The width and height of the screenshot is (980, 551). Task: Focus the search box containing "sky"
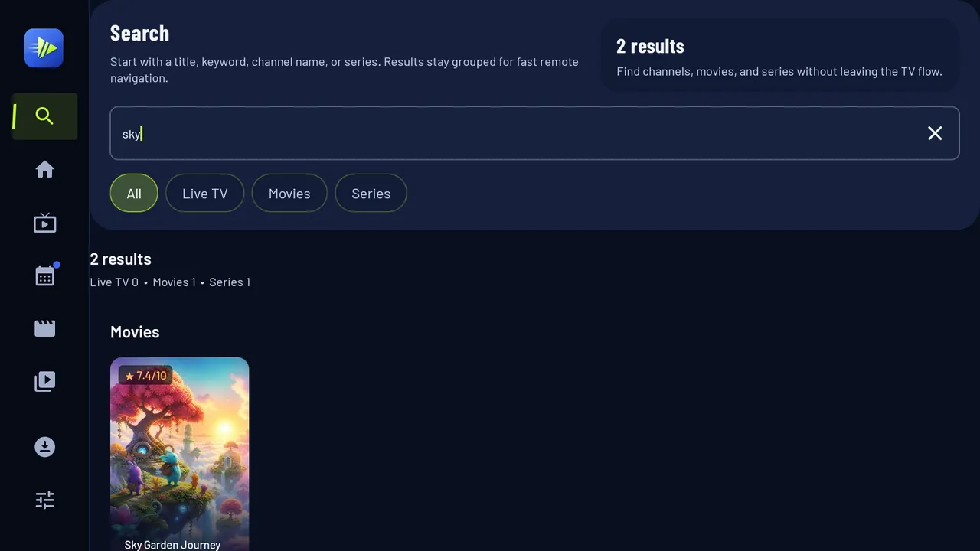(534, 133)
